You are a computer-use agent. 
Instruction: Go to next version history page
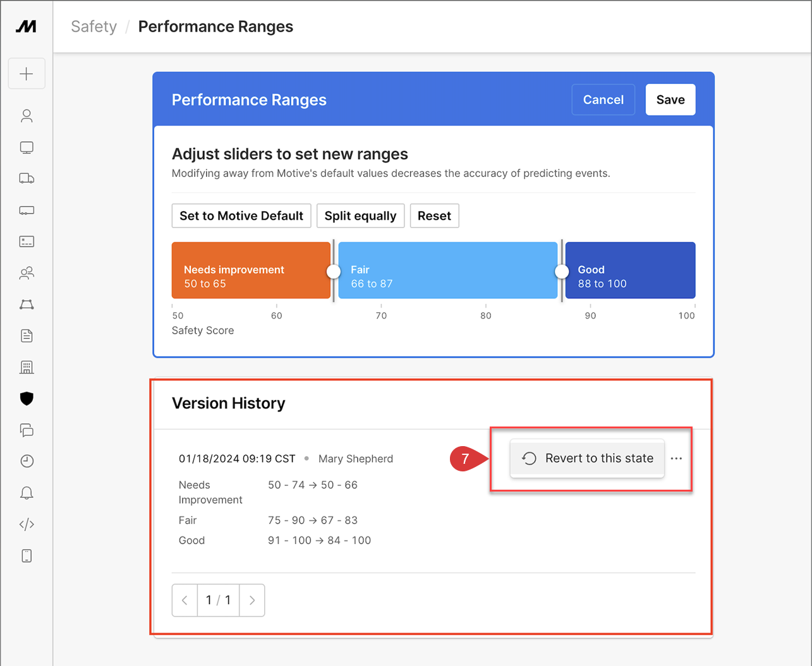pos(252,600)
